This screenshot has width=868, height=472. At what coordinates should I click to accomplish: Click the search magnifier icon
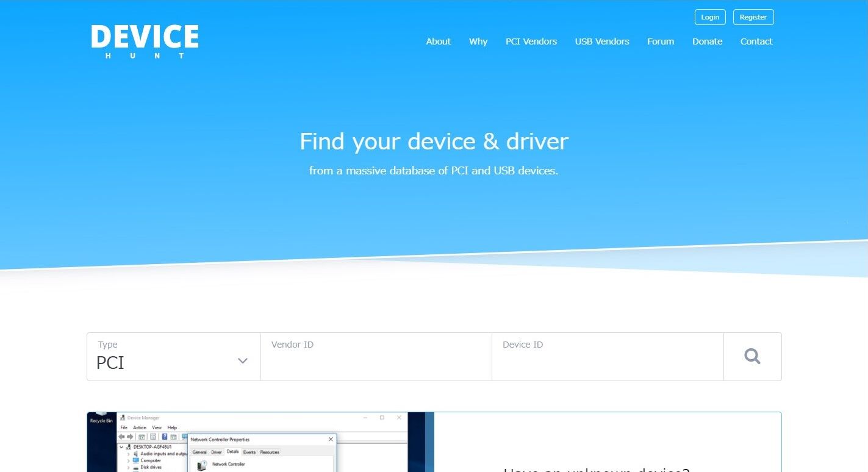click(x=752, y=357)
